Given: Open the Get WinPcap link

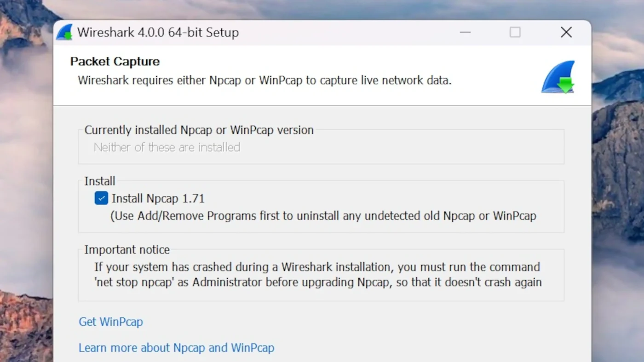Looking at the screenshot, I should [x=111, y=322].
